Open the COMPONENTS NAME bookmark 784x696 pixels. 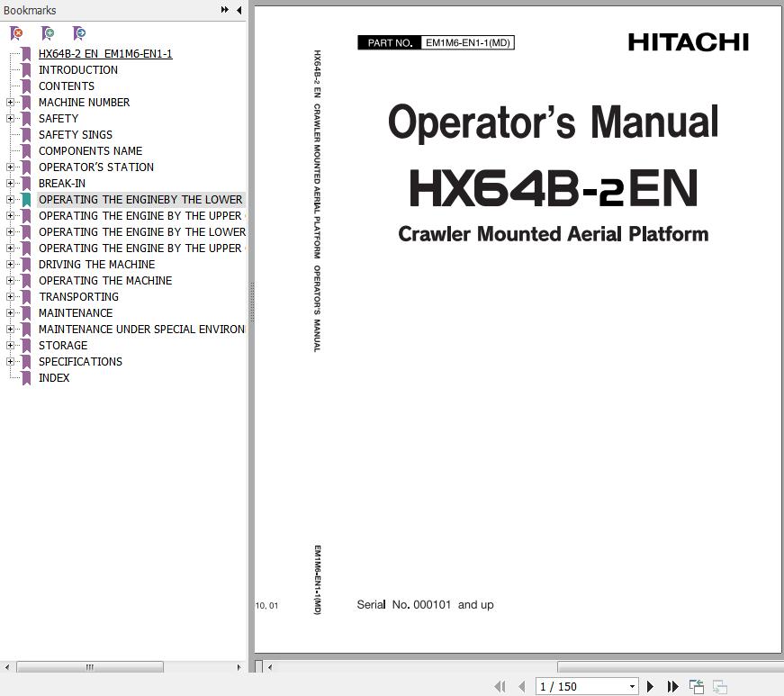coord(91,151)
